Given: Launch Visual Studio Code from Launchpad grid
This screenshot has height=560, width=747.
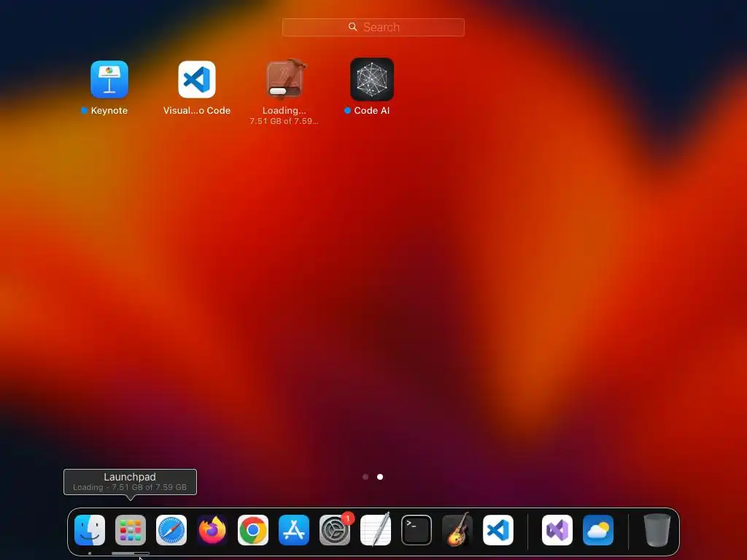Looking at the screenshot, I should pyautogui.click(x=197, y=79).
